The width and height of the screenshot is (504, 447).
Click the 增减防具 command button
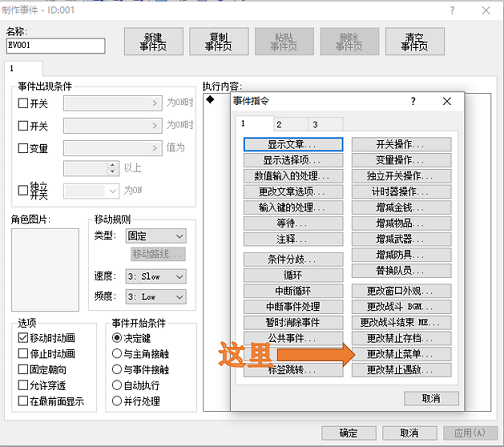click(x=401, y=255)
